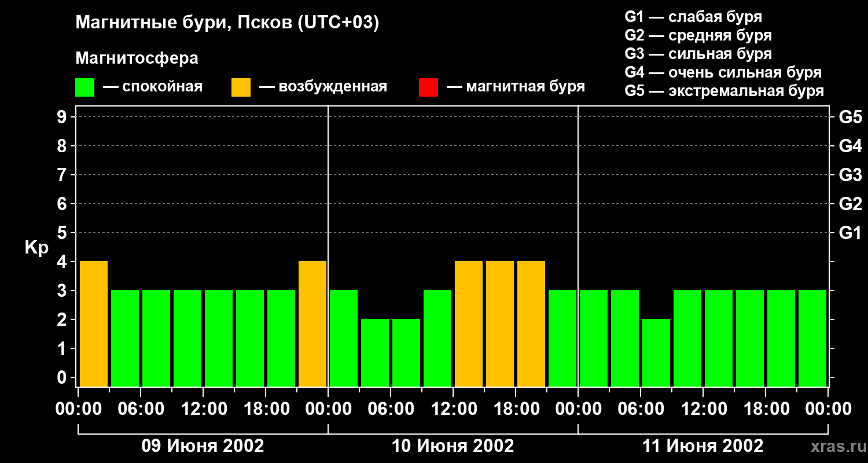The width and height of the screenshot is (868, 463).
Task: Click the green bar starting 18:00 on 11 Июня
Action: coord(781,339)
